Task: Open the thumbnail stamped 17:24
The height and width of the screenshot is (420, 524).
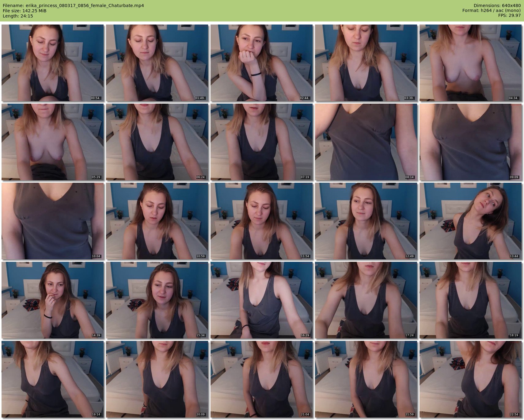Action: tap(366, 300)
